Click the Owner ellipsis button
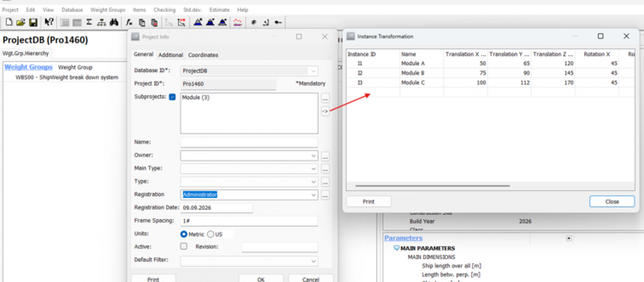This screenshot has width=644, height=282. tap(325, 156)
